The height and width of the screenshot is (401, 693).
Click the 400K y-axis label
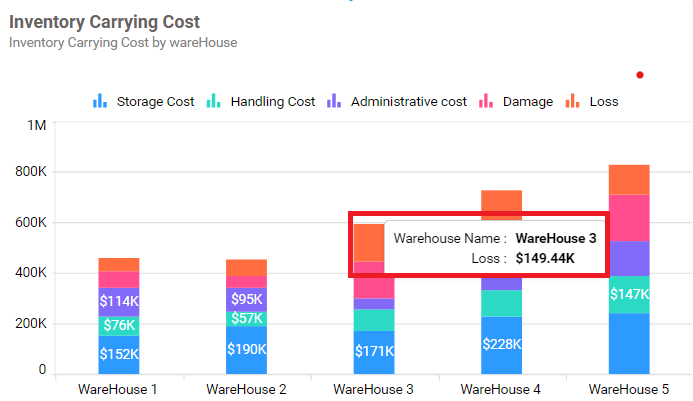30,272
